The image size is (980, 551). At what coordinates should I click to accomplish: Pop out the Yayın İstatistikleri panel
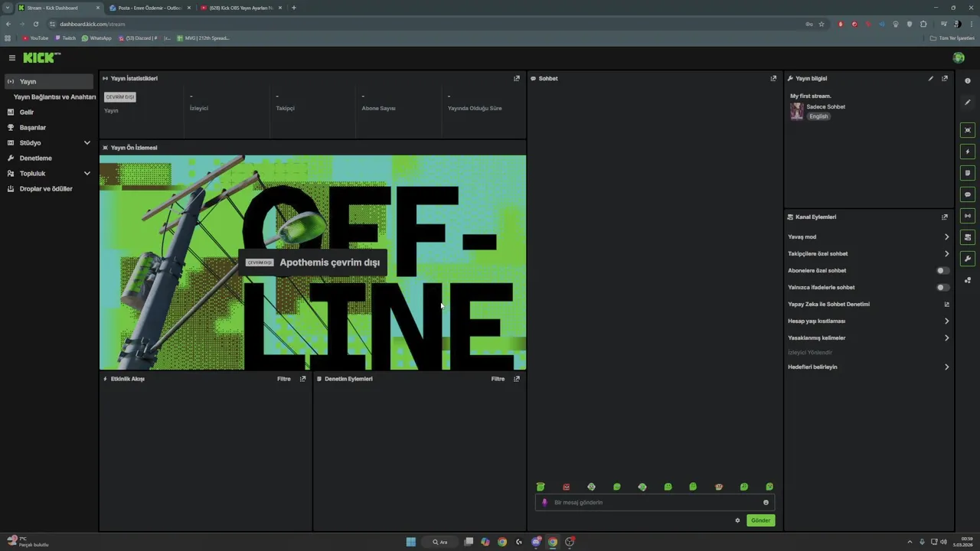(x=517, y=78)
